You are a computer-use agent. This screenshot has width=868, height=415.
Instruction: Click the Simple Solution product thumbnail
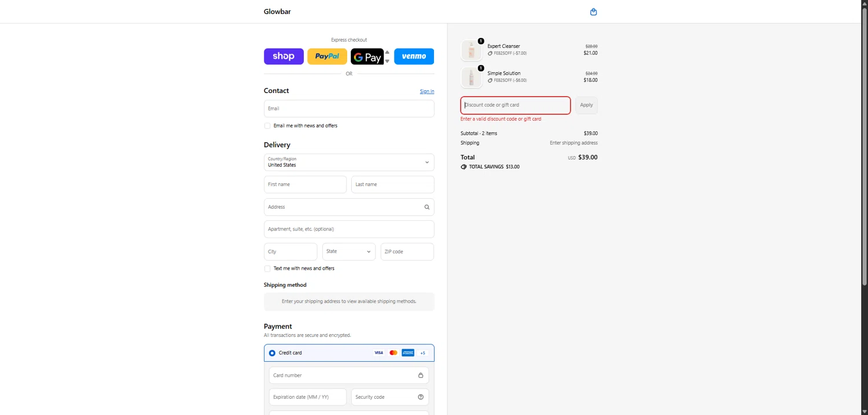472,77
